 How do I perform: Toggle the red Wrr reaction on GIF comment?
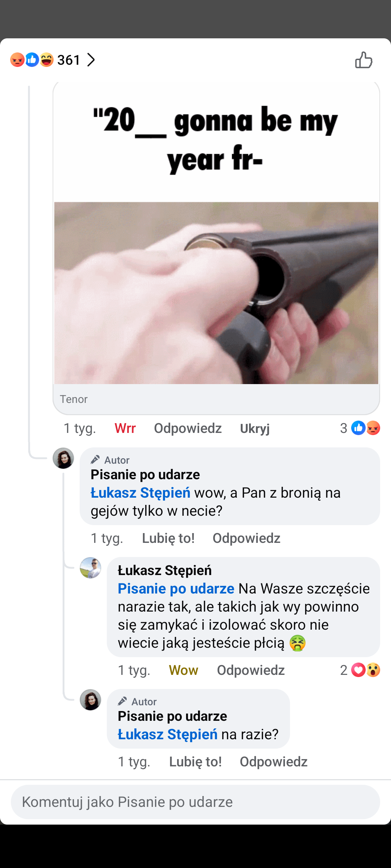click(x=125, y=428)
